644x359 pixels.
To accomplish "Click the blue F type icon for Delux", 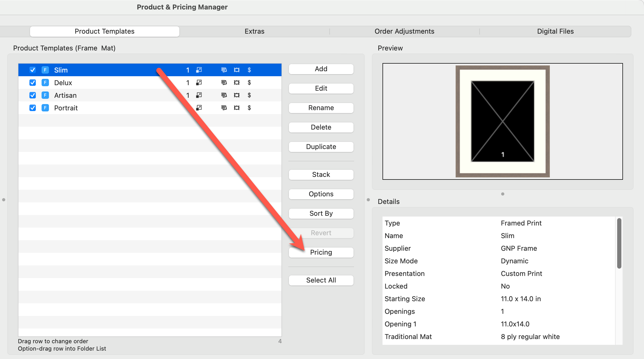I will coord(45,83).
